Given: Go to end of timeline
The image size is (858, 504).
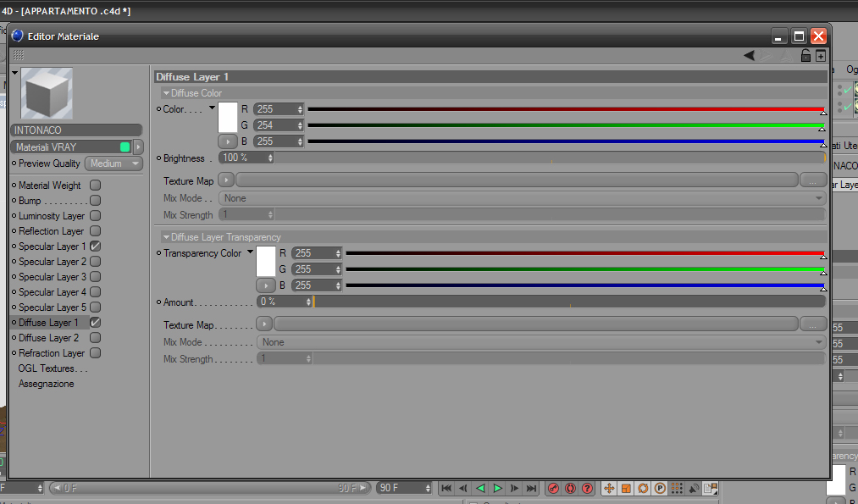Looking at the screenshot, I should coord(531,488).
